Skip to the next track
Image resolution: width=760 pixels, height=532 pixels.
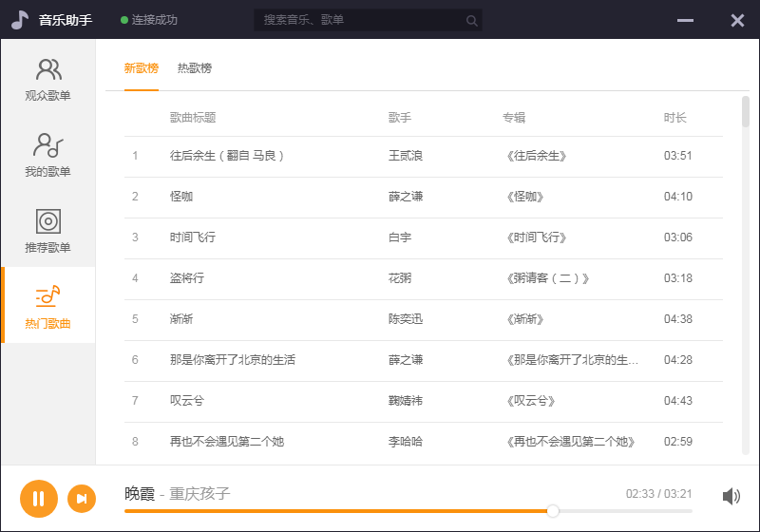point(82,499)
